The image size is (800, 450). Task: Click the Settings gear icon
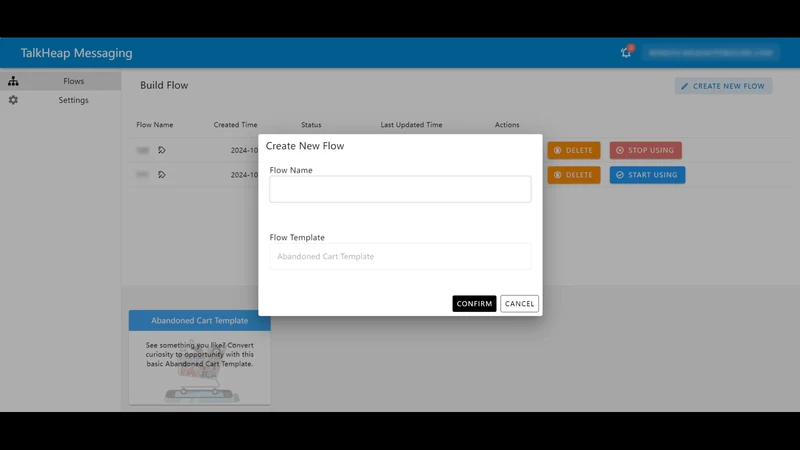pos(13,100)
